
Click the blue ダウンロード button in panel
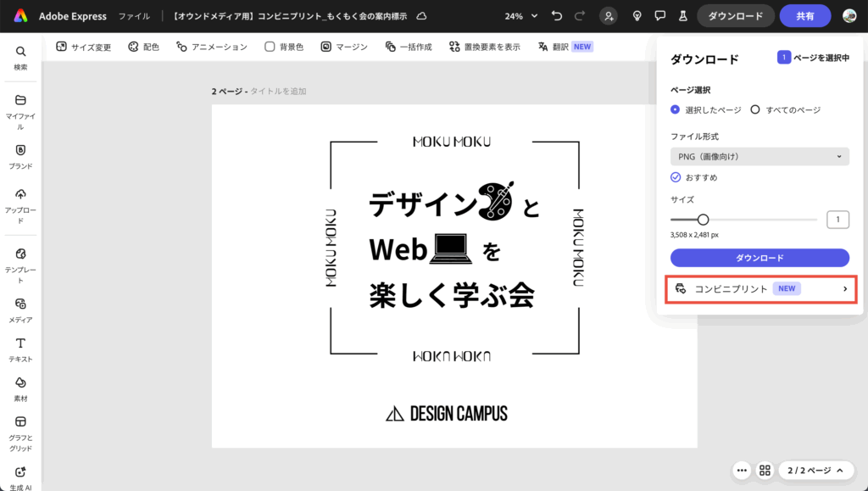tap(759, 258)
